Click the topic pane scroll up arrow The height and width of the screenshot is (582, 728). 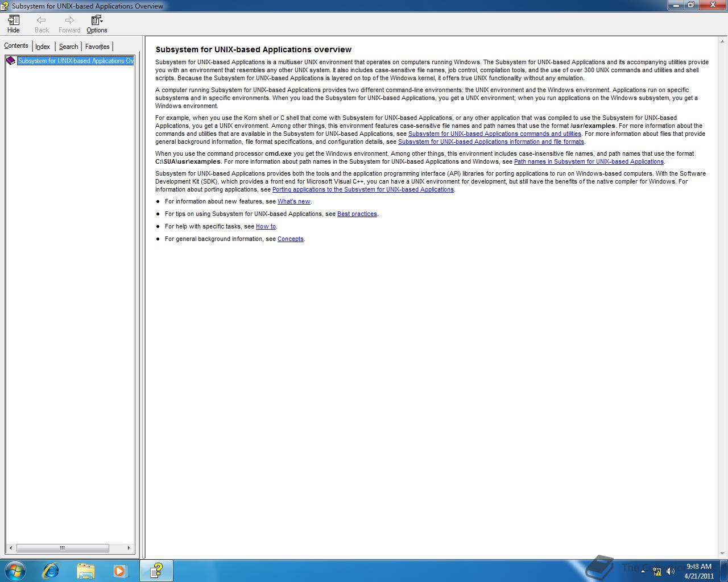[723, 42]
